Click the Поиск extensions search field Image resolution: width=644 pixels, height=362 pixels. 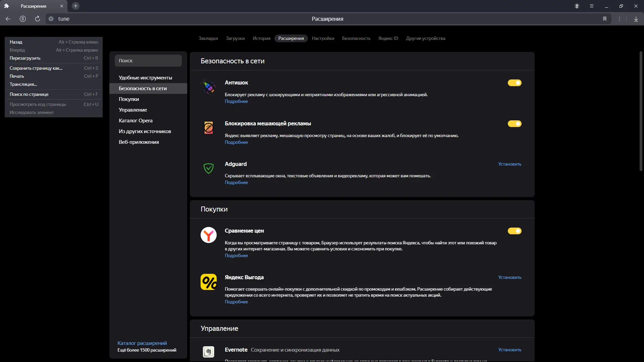coord(148,61)
